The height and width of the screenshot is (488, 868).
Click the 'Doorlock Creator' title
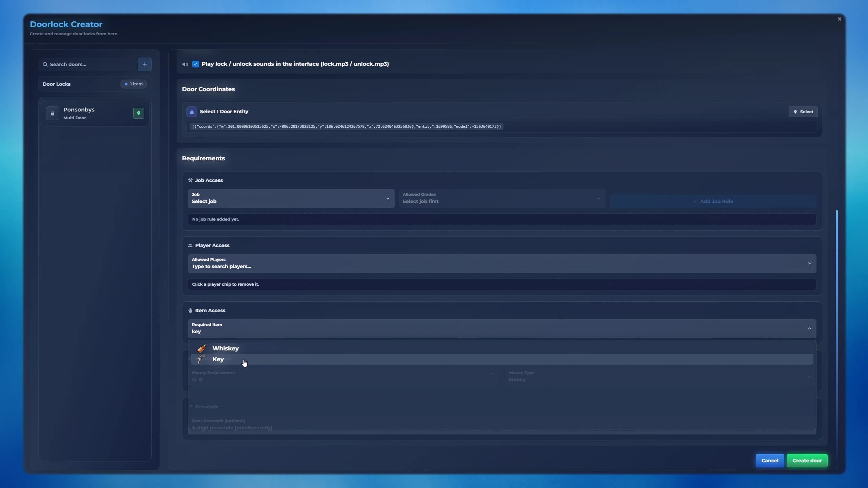[66, 24]
